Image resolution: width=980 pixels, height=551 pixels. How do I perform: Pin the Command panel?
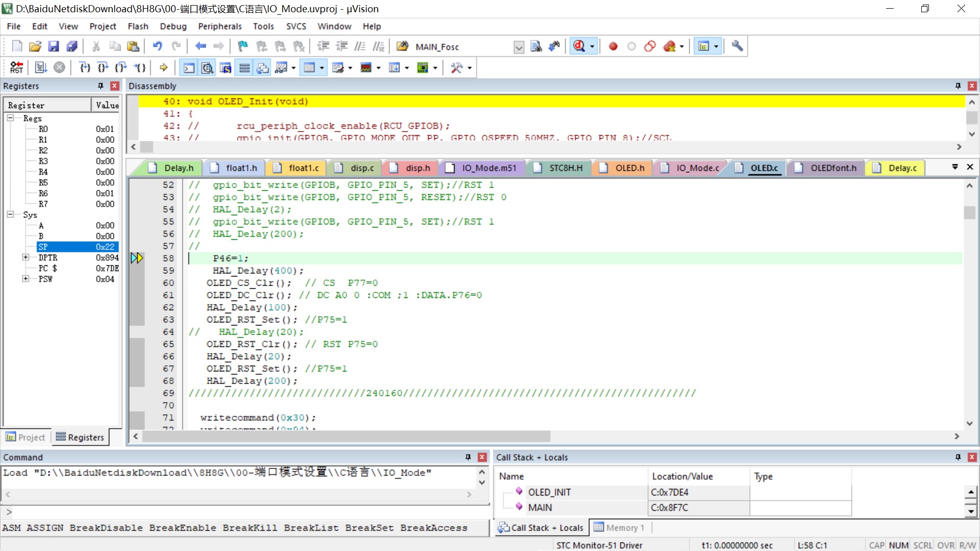(468, 457)
